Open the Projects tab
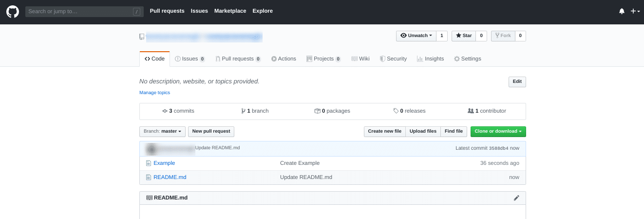Viewport: 644px width, 219px height. click(x=323, y=59)
